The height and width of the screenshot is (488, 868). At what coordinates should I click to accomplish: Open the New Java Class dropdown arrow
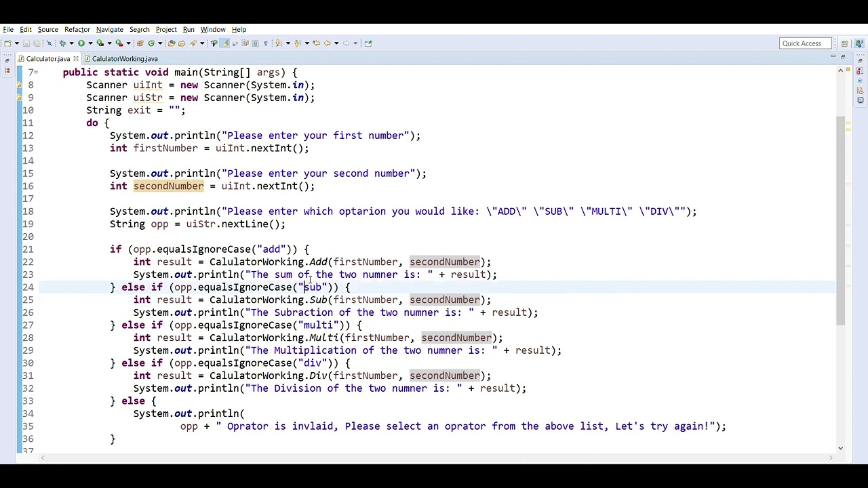(x=160, y=43)
